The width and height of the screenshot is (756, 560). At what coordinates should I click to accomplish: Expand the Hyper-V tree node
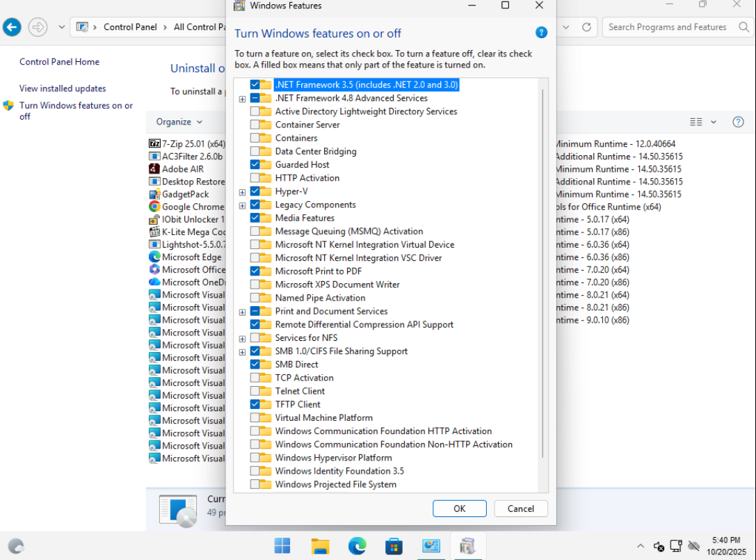pyautogui.click(x=242, y=192)
